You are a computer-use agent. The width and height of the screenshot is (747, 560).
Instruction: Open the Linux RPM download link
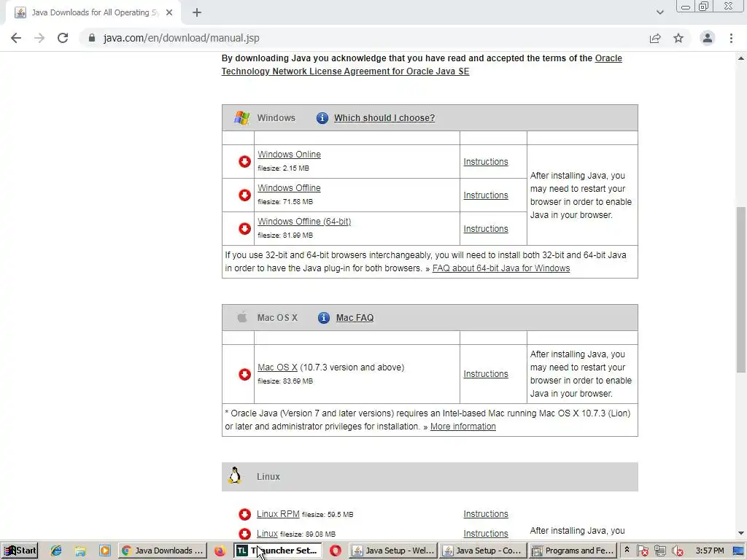pyautogui.click(x=278, y=514)
